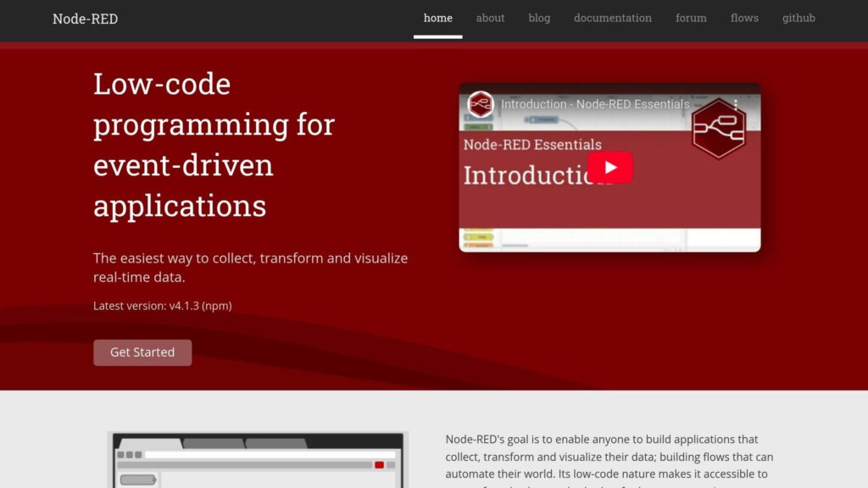Click the 'easiest way to collect' tagline
Viewport: 868px width, 488px height.
tap(250, 267)
